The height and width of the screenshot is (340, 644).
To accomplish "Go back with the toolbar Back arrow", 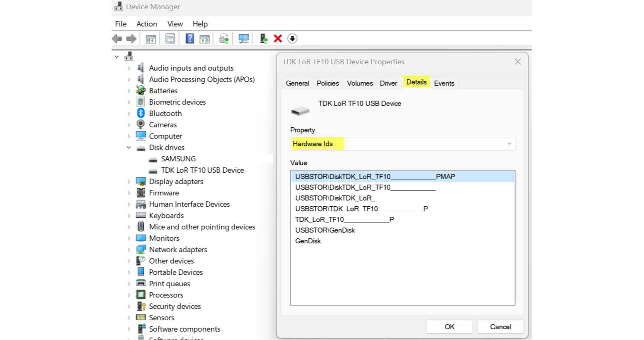I will pos(117,39).
